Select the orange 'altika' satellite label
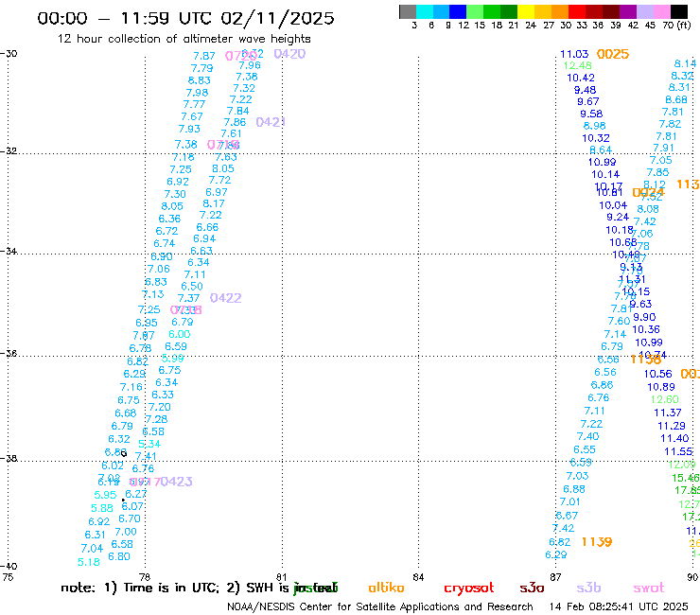Screen dimensions: 700x615 (386, 588)
